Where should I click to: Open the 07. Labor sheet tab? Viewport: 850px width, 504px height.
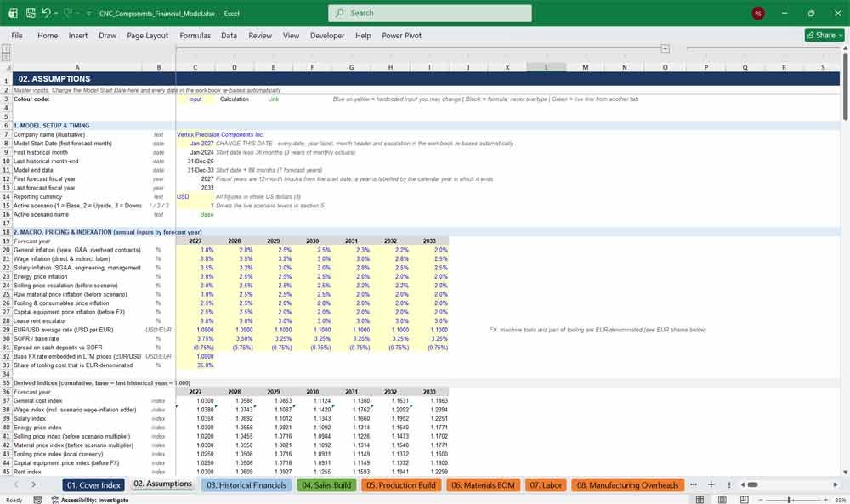coord(546,485)
